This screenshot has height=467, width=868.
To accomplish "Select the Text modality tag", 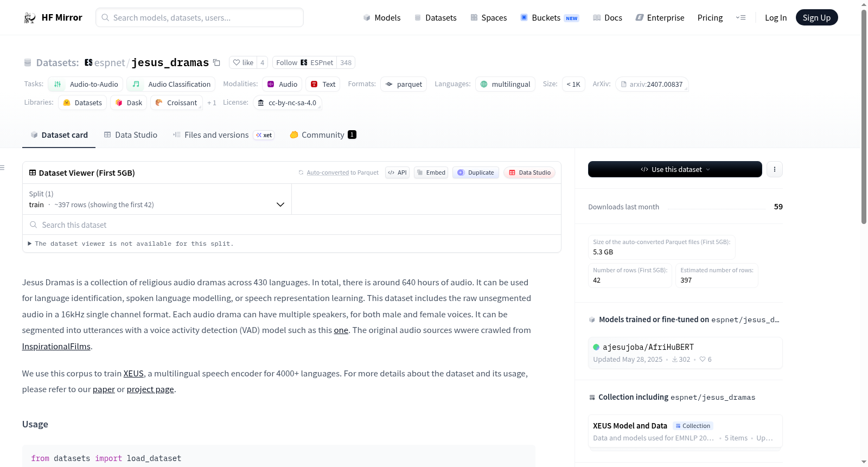I will tap(323, 84).
